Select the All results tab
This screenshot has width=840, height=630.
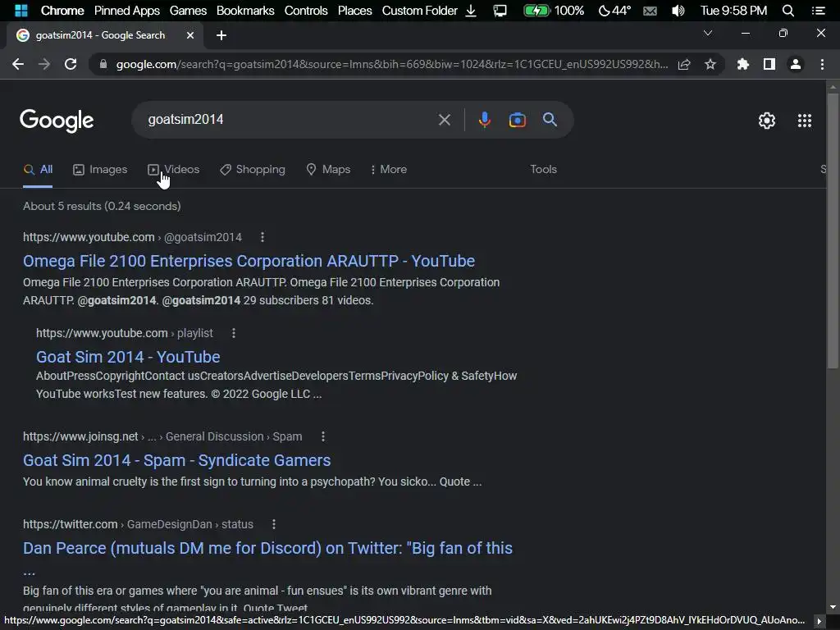38,170
